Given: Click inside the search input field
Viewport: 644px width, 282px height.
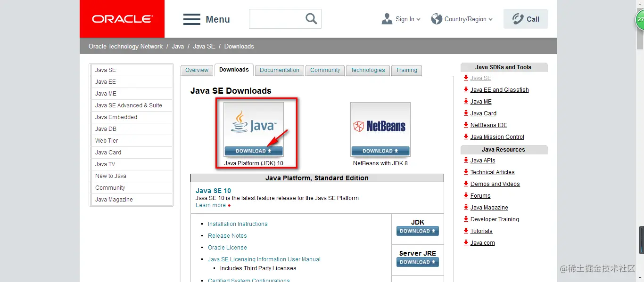Looking at the screenshot, I should coord(277,19).
